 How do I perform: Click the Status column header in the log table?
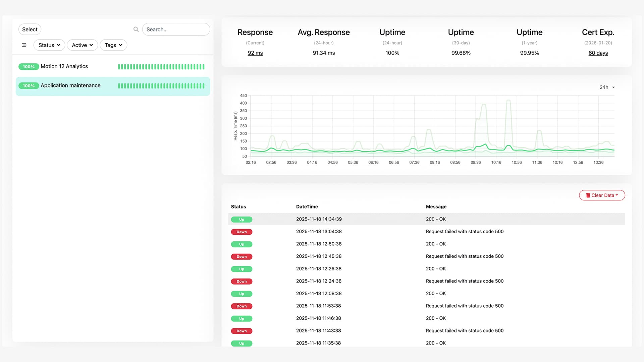(x=238, y=206)
